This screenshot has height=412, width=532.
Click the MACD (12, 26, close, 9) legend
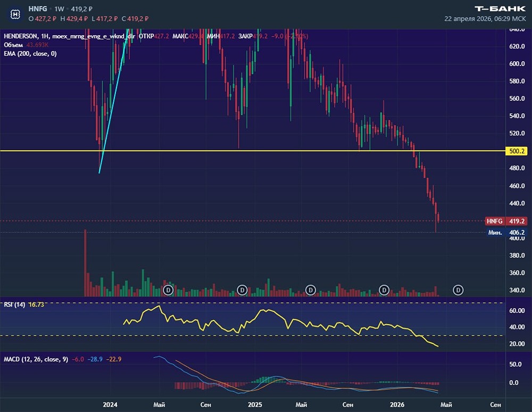click(36, 359)
